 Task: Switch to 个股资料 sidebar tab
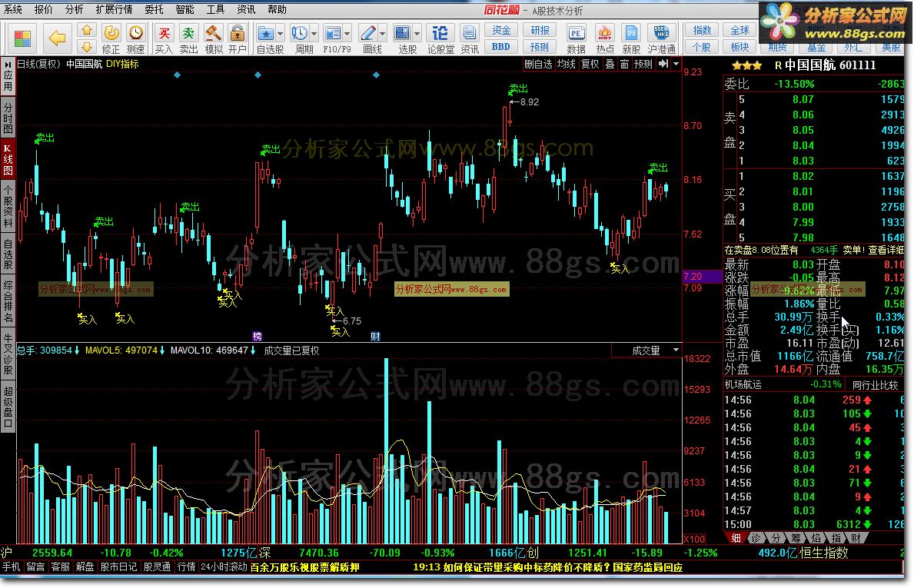(x=8, y=206)
